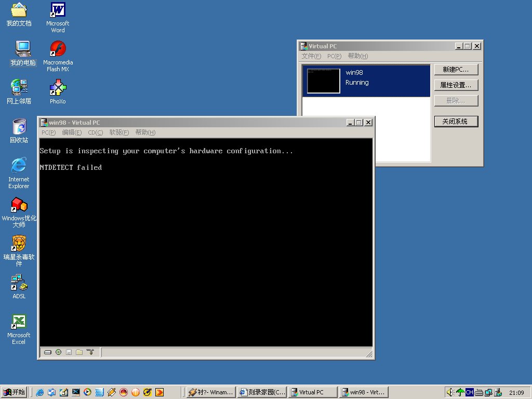Minimize the win98 - Virtual PC window
Screen dimensions: 532x399
coord(351,123)
